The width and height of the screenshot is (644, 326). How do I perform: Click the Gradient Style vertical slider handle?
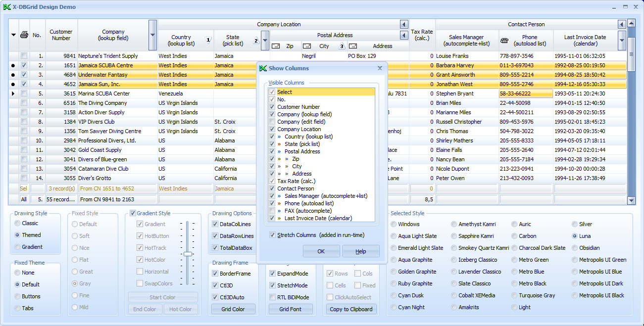click(188, 254)
